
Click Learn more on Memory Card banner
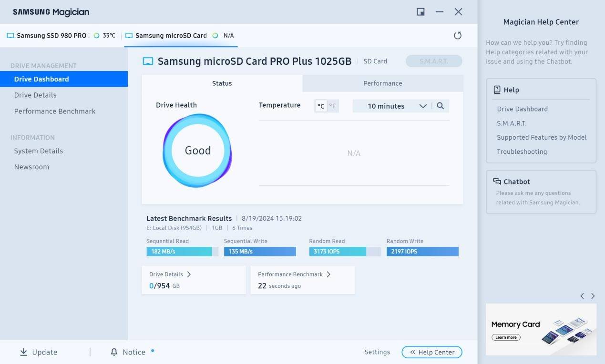tap(506, 337)
